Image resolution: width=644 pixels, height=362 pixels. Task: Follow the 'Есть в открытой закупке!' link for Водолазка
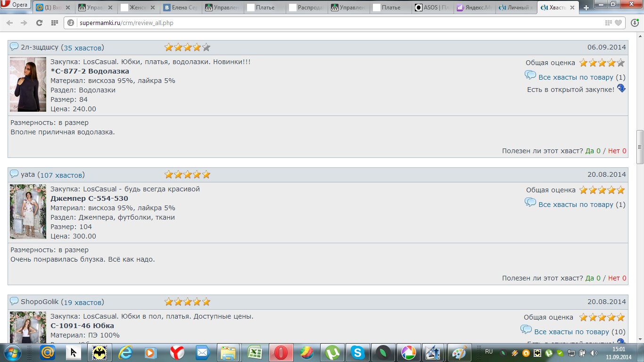(571, 90)
